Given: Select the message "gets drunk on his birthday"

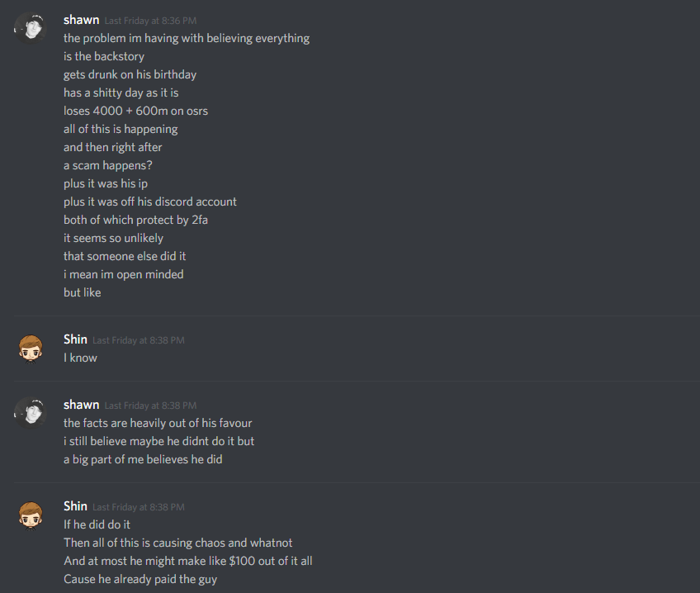Looking at the screenshot, I should click(x=130, y=74).
